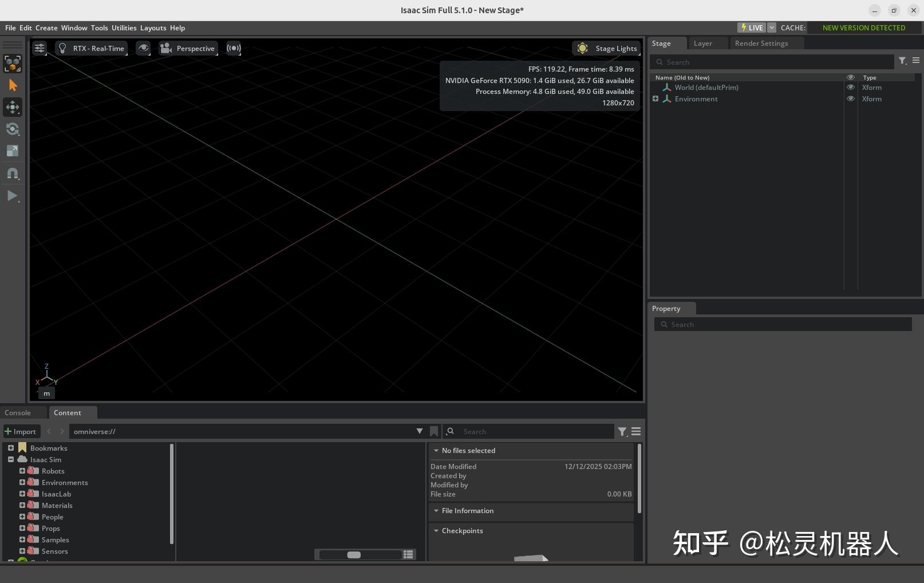Click the audio/waveform icon in viewport toolbar
924x583 pixels.
(x=234, y=48)
